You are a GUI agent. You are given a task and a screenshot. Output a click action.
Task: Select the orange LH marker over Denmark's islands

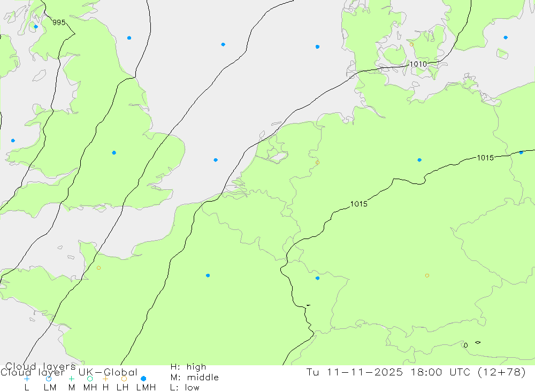[x=411, y=45]
